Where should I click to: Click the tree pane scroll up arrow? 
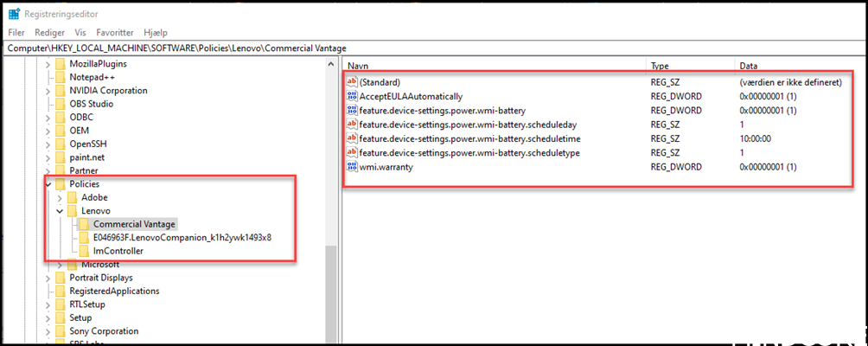tap(332, 63)
